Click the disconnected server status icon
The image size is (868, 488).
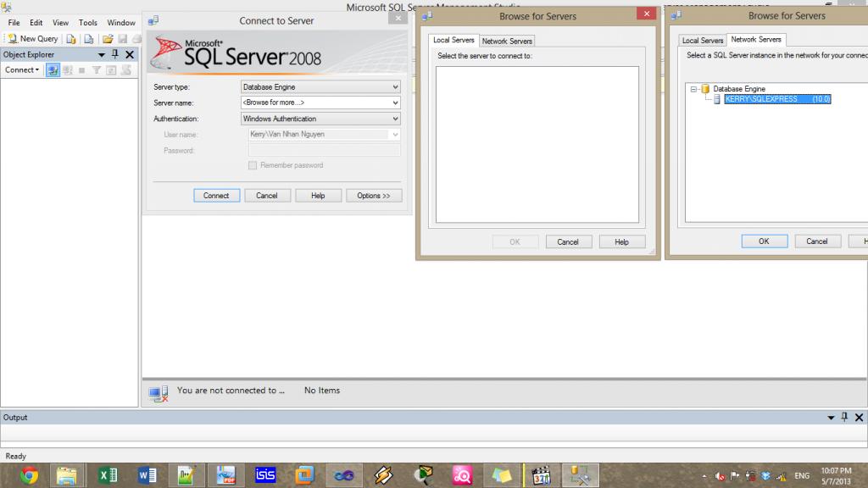tap(159, 393)
